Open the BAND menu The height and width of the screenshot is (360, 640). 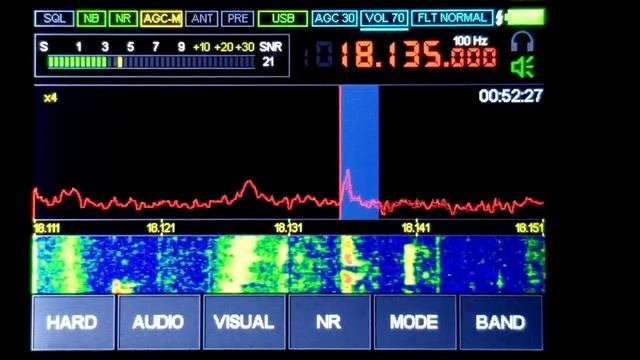pyautogui.click(x=501, y=322)
